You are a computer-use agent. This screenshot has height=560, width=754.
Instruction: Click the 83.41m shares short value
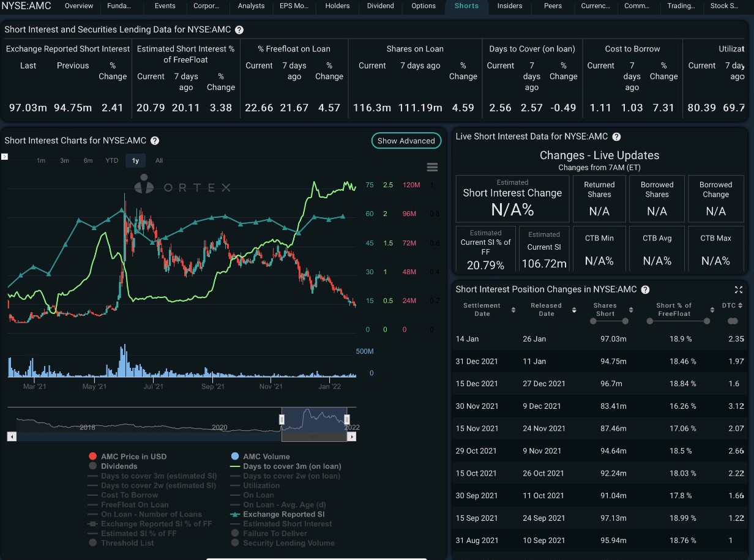(613, 406)
